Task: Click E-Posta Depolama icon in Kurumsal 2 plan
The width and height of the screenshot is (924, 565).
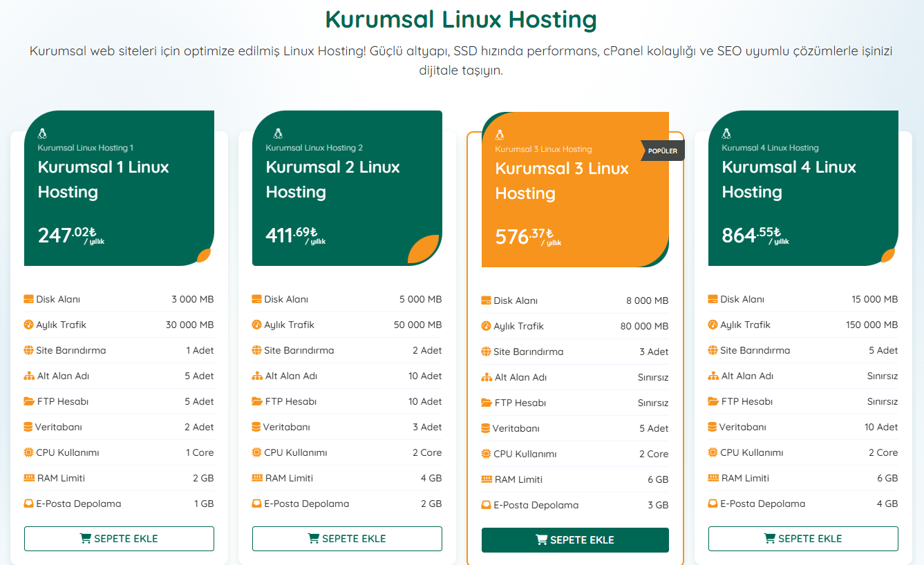Action: pyautogui.click(x=256, y=504)
